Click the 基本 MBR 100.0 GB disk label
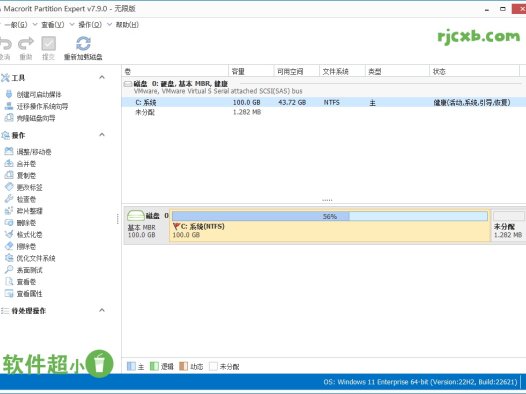 pos(142,231)
